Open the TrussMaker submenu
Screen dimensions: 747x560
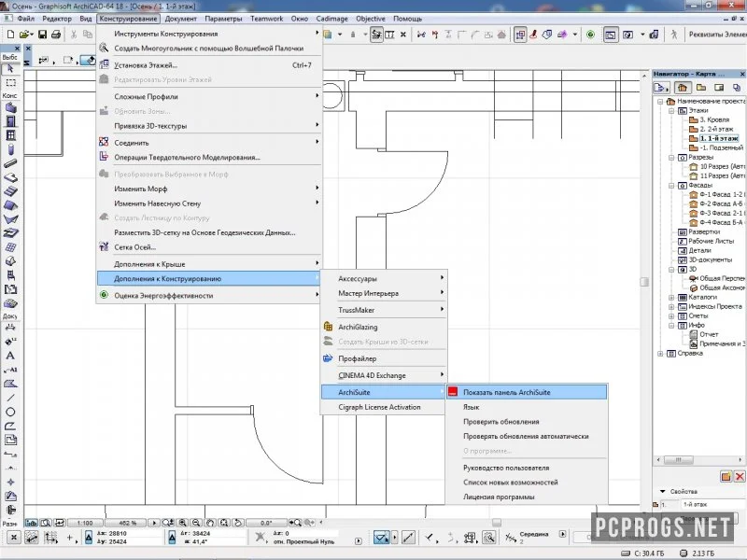384,310
